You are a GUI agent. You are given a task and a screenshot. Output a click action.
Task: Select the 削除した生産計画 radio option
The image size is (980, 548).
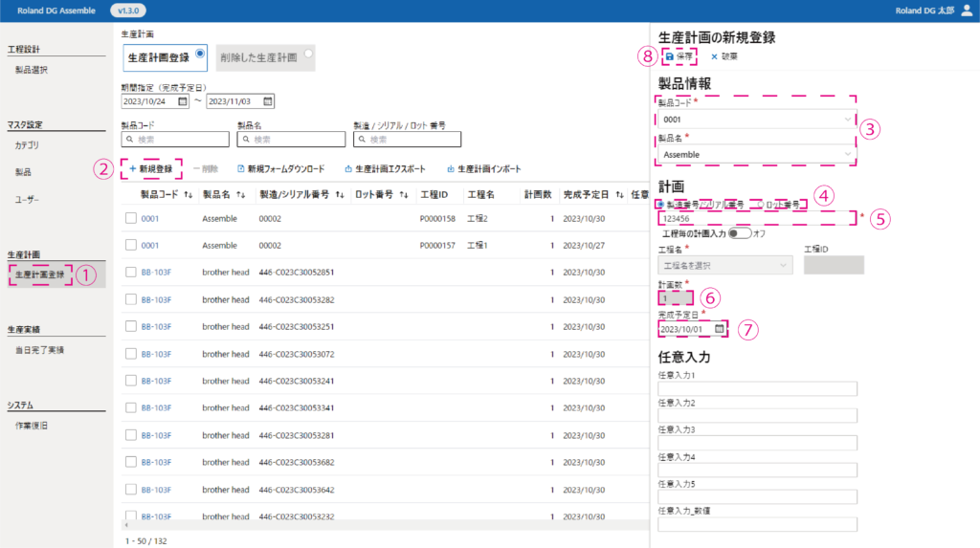(307, 54)
